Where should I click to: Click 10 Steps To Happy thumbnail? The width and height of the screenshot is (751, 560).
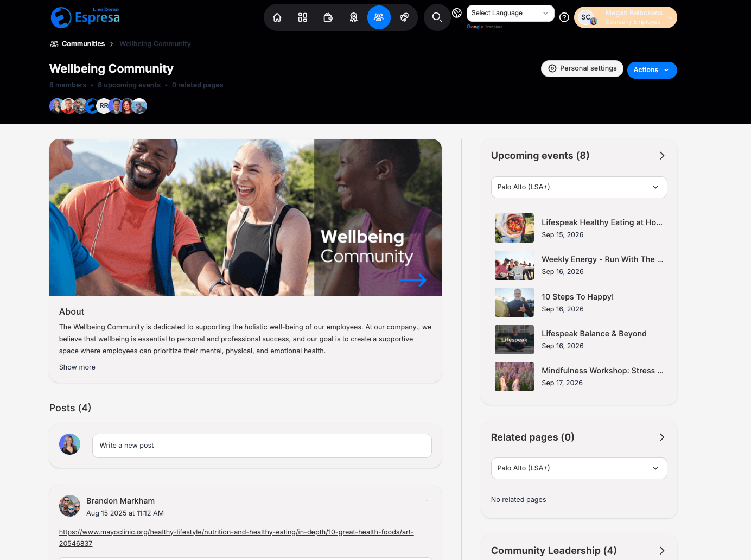point(514,302)
